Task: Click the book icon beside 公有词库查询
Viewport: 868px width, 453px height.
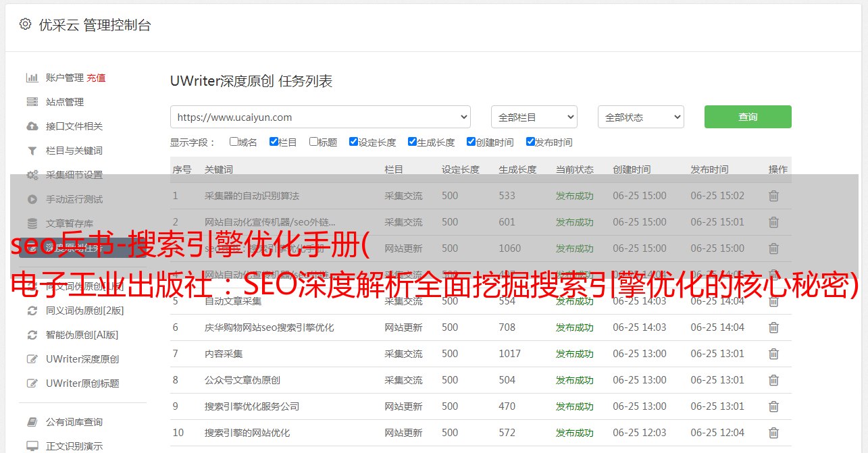Action: (x=32, y=422)
